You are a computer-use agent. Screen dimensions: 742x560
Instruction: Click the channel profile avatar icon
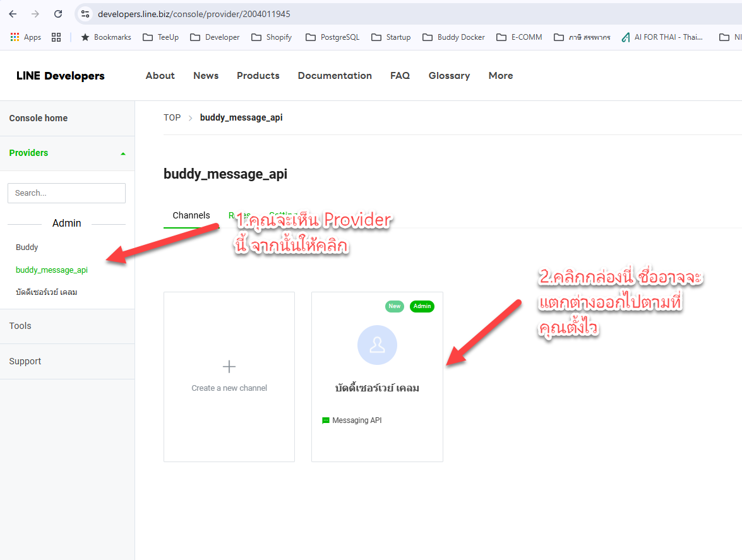click(x=377, y=345)
